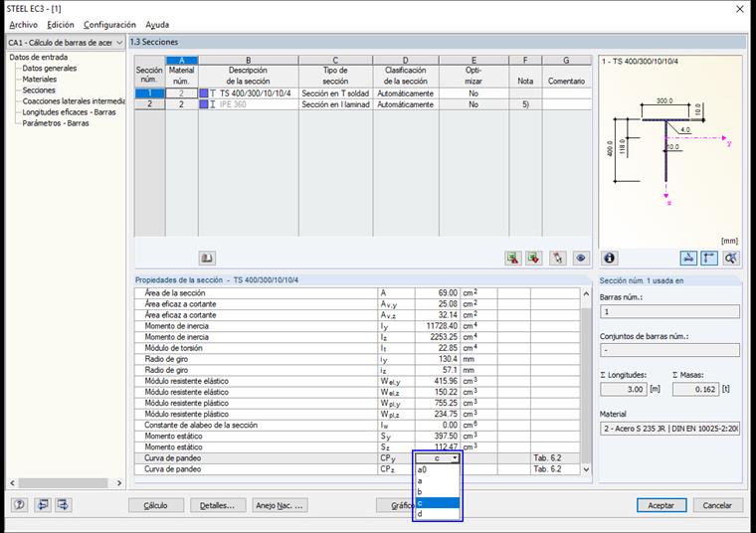Click the 'Área de la sección' property row

coord(357,293)
